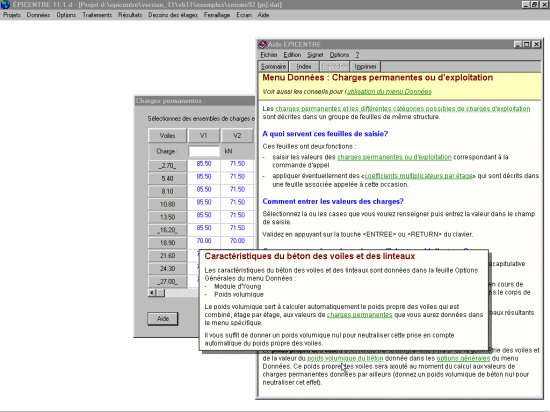The image size is (550, 412).
Task: Select the Voiles header button
Action: 167,136
